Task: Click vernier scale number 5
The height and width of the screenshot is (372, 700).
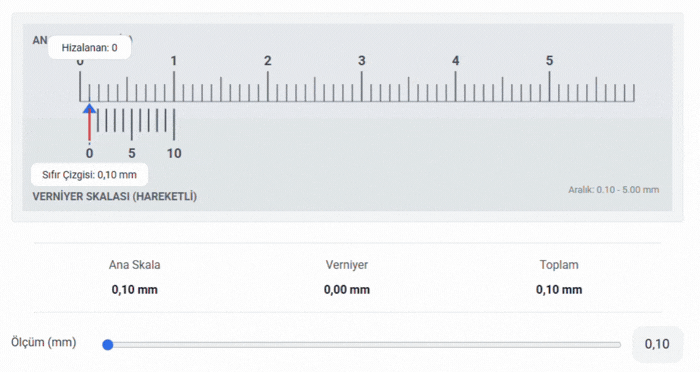Action: [x=132, y=154]
